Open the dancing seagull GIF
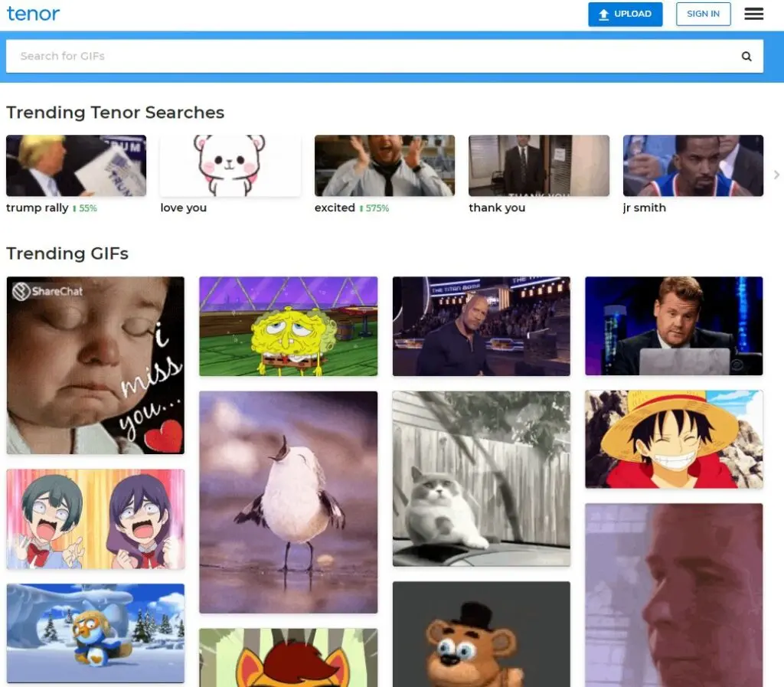 (x=288, y=502)
